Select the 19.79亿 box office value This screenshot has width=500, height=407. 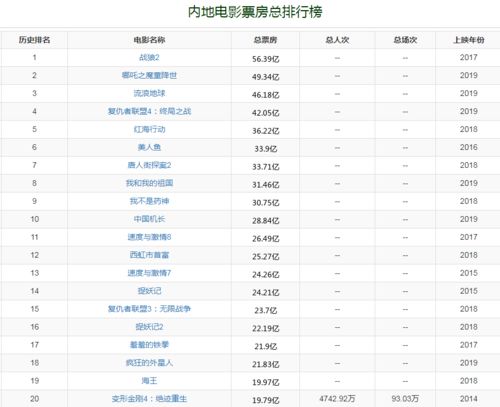point(265,401)
